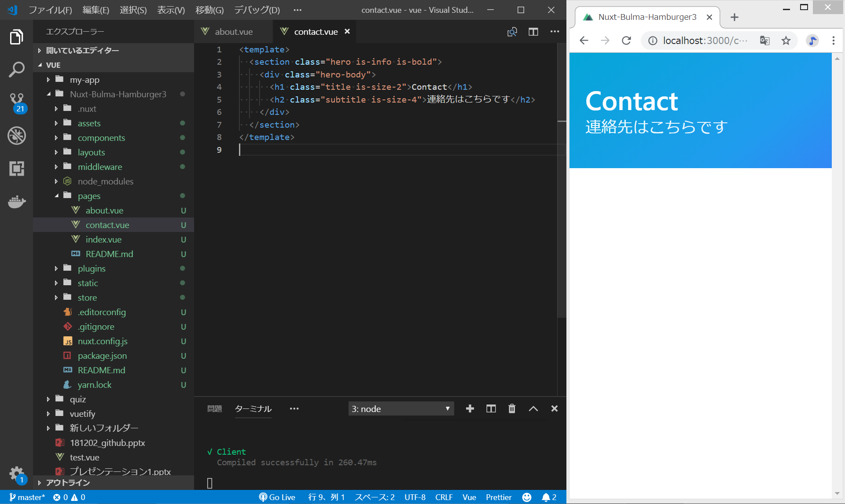Kill terminal with trash icon
845x504 pixels.
(512, 409)
